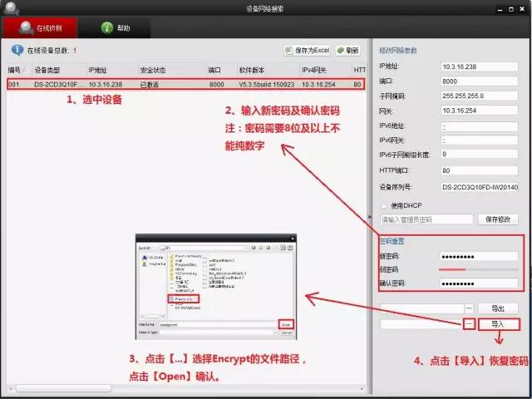Viewport: 532px width, 399px height.
Task: Click the administrator password input field
Action: click(x=424, y=219)
